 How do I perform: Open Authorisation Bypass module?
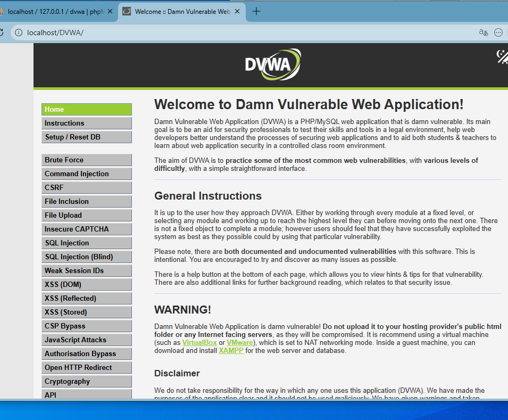87,353
